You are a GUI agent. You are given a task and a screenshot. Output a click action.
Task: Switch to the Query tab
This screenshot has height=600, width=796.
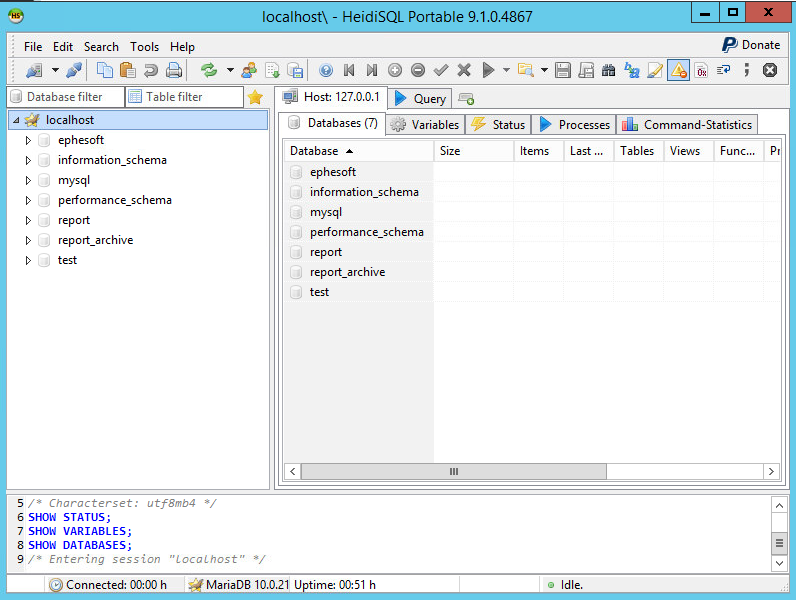coord(420,98)
